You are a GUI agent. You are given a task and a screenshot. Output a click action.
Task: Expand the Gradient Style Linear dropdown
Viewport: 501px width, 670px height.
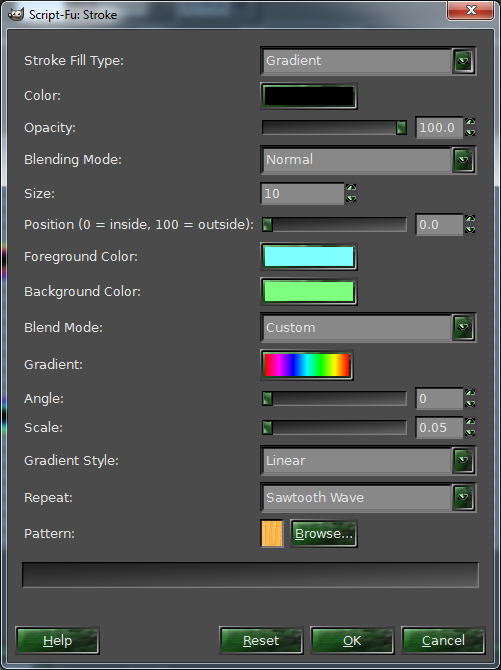pyautogui.click(x=368, y=460)
